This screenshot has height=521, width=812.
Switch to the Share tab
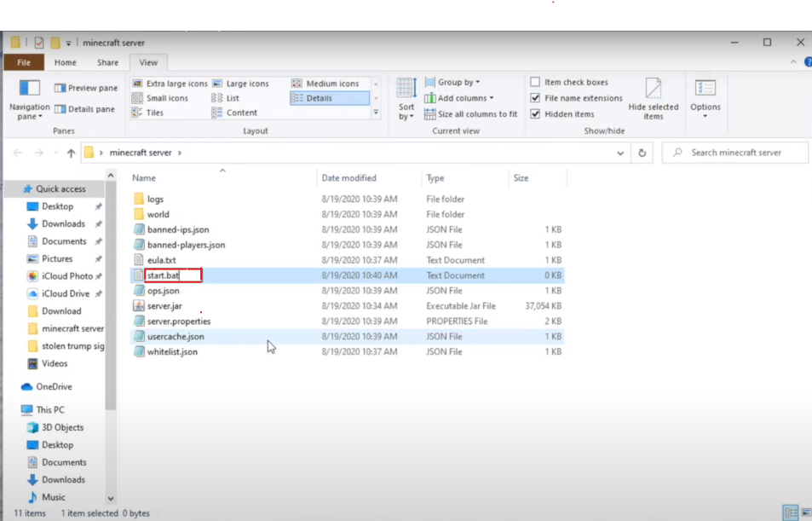[x=107, y=62]
